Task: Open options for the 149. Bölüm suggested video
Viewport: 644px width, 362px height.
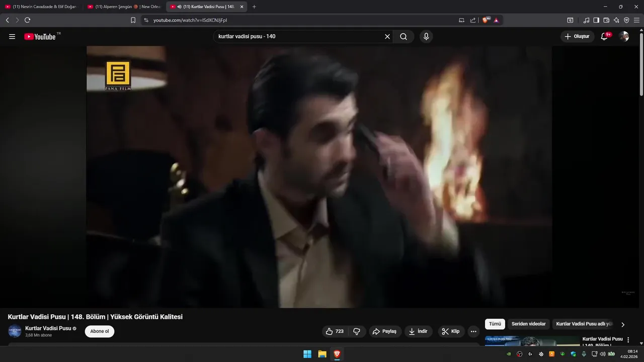Action: click(628, 340)
